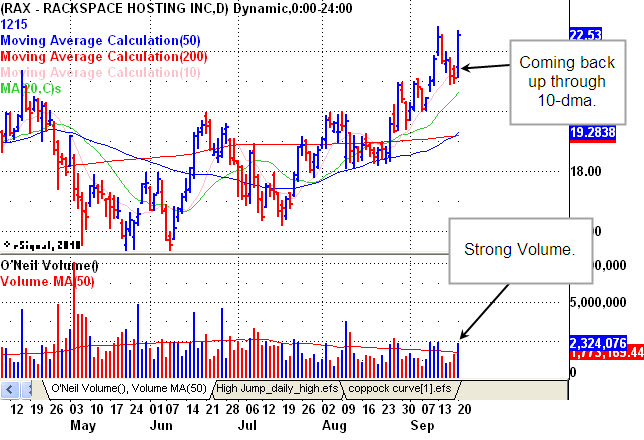Image resolution: width=644 pixels, height=440 pixels.
Task: Click the 22.53 last price marker
Action: (x=586, y=35)
